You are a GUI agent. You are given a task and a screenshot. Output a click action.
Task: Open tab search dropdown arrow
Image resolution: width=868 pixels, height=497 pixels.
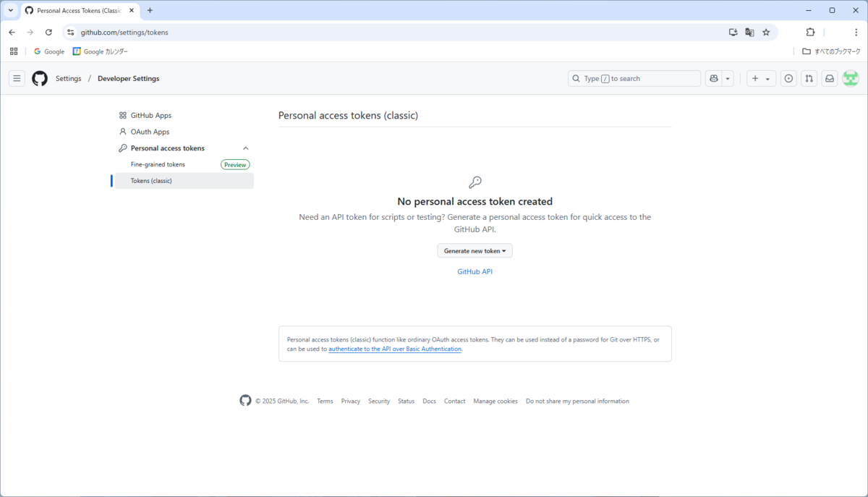(10, 10)
